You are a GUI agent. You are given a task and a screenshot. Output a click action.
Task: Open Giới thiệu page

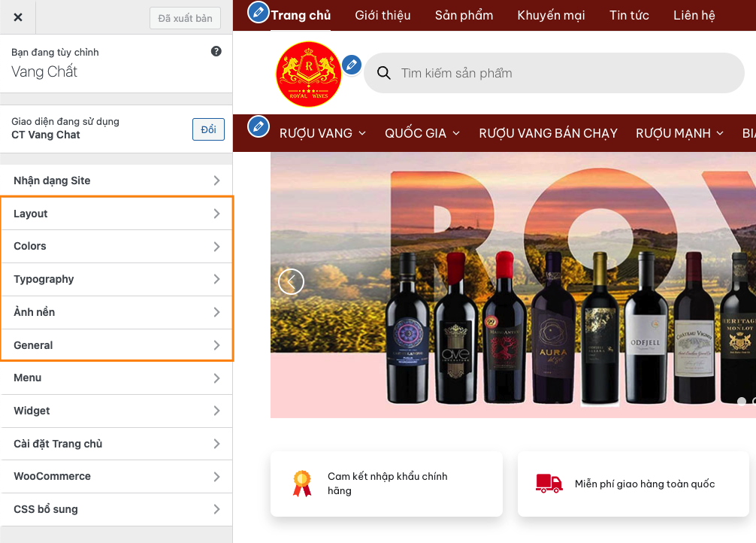pos(383,16)
